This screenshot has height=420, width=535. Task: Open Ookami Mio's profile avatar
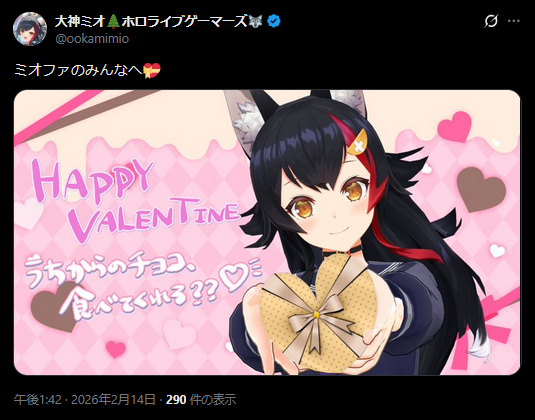pos(30,29)
